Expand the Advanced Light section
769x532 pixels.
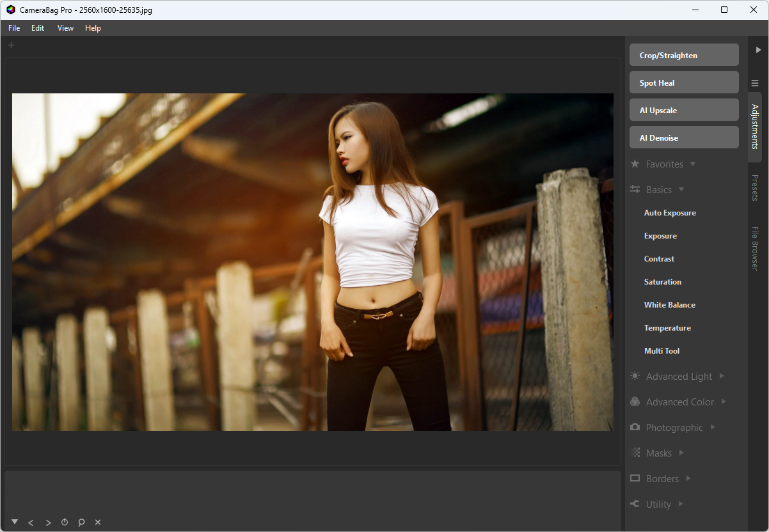click(678, 377)
